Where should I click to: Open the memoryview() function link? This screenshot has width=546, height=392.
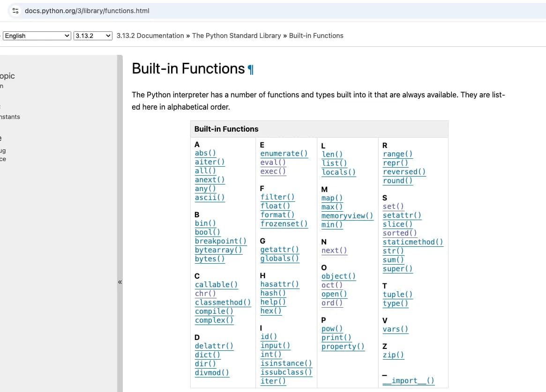(x=347, y=215)
